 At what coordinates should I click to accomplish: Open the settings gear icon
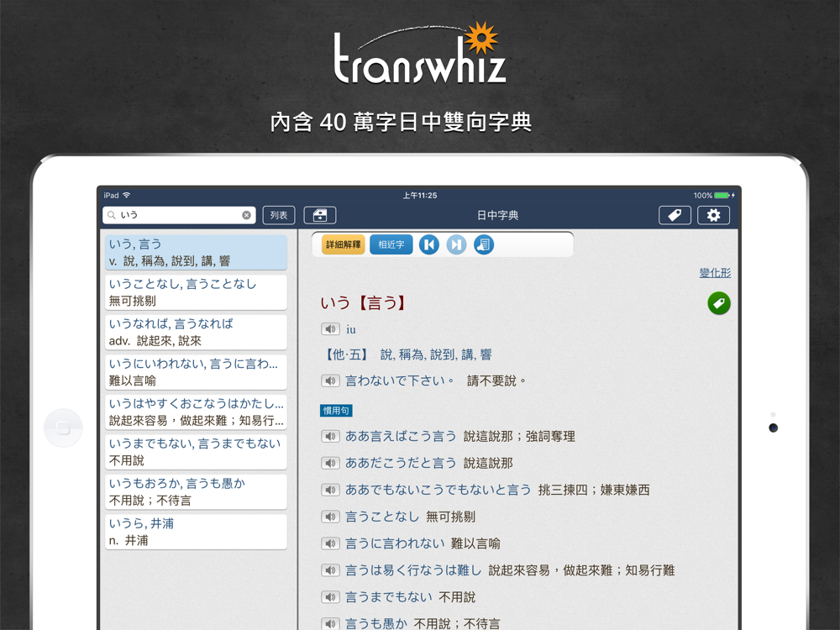(x=713, y=215)
